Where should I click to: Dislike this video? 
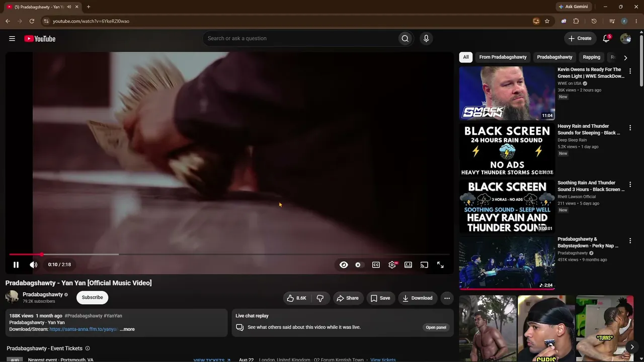click(320, 298)
